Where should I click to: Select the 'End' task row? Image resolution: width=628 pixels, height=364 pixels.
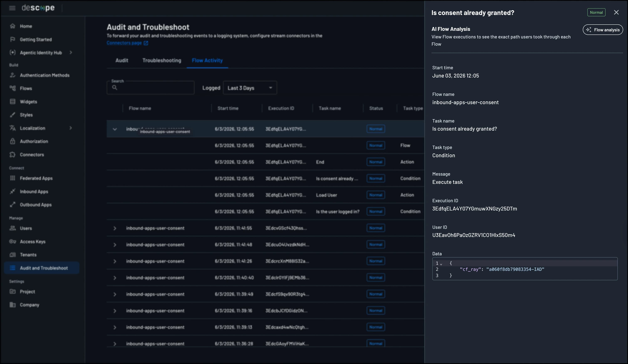click(265, 162)
